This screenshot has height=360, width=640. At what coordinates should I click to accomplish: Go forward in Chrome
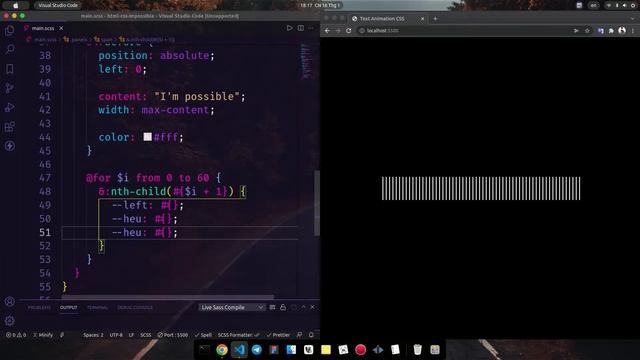(338, 31)
